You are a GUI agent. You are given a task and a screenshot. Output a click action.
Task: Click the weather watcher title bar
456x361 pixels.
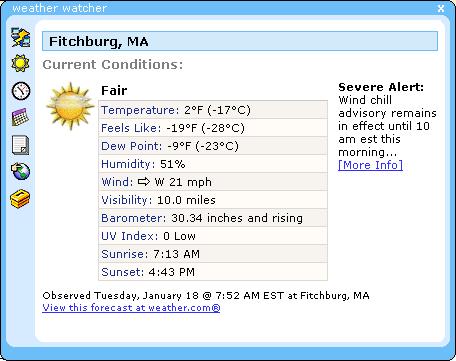220,8
